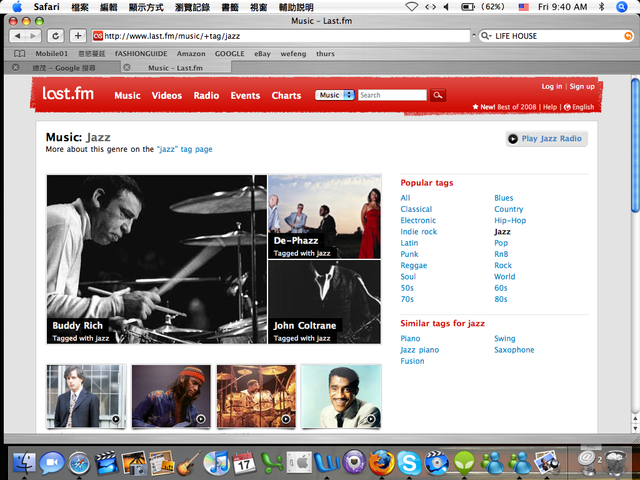Open iCal calendar icon in the Dock
The image size is (640, 480).
[x=244, y=463]
